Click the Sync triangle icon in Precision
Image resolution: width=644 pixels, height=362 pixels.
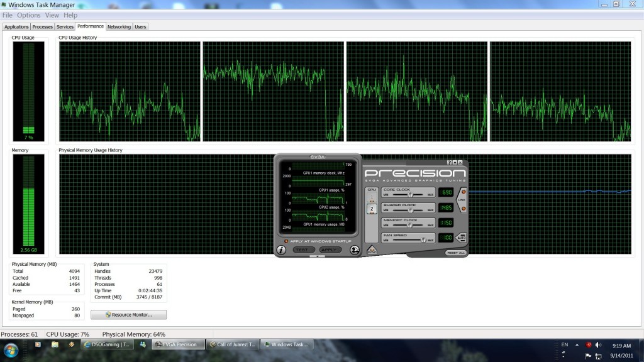[371, 250]
